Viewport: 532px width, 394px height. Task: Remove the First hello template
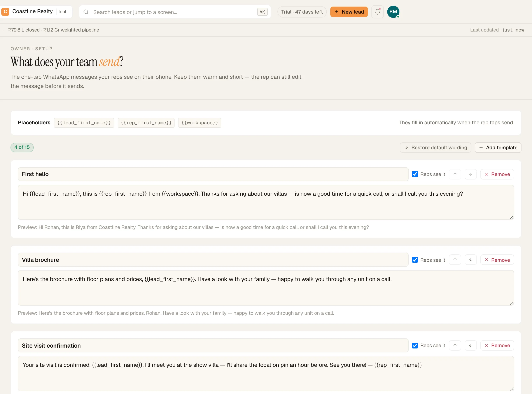(497, 174)
